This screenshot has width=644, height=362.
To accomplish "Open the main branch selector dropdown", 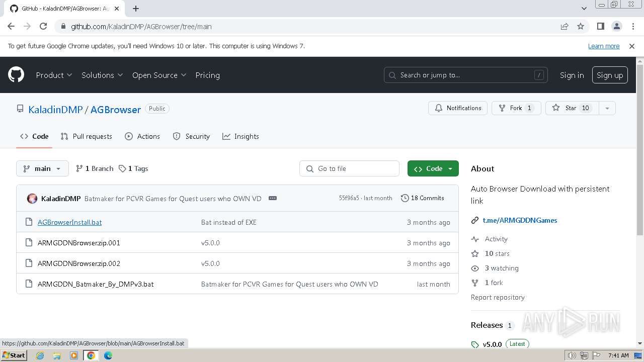I will [x=42, y=168].
